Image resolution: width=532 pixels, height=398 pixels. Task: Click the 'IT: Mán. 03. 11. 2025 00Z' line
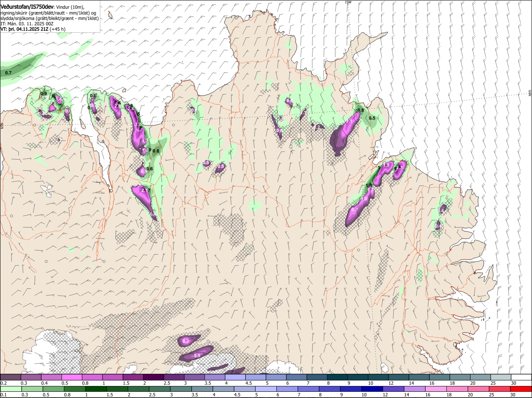(x=27, y=24)
